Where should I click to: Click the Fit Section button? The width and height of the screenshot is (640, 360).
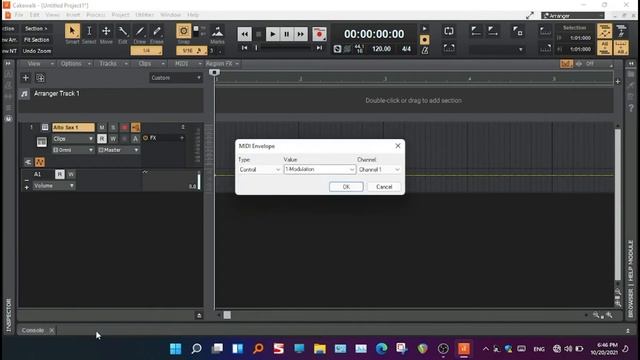pos(36,40)
